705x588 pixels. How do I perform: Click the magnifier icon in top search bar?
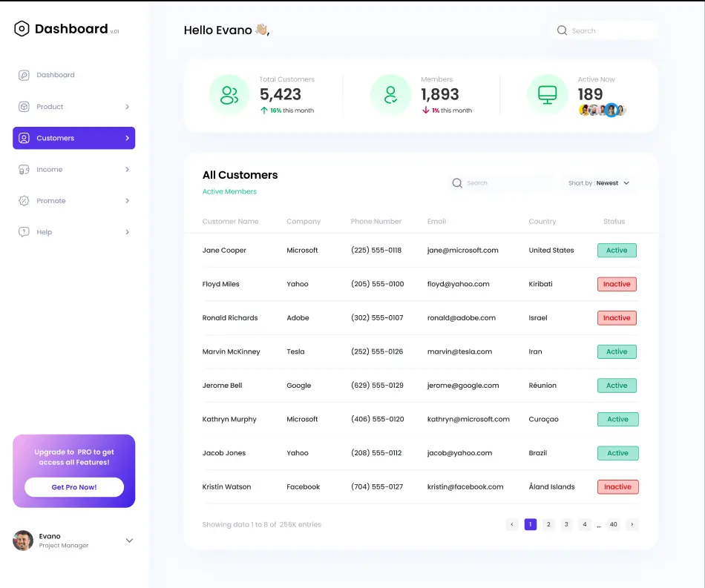pyautogui.click(x=563, y=30)
